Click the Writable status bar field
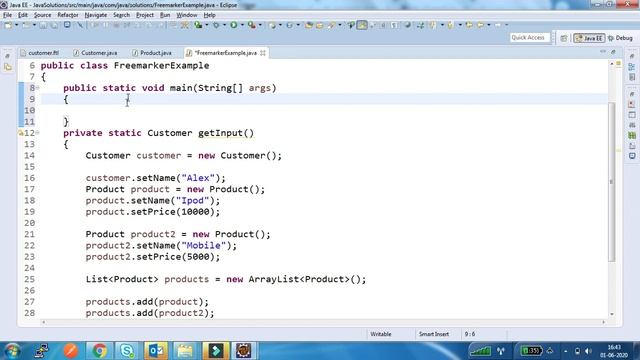The height and width of the screenshot is (360, 640). (381, 334)
